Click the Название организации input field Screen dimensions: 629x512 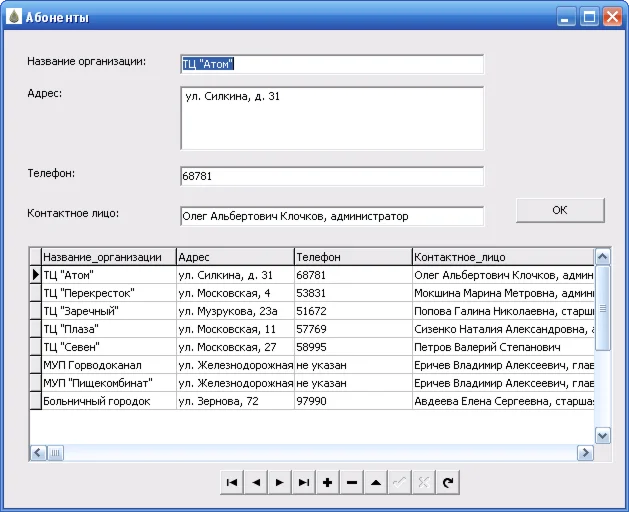(331, 64)
